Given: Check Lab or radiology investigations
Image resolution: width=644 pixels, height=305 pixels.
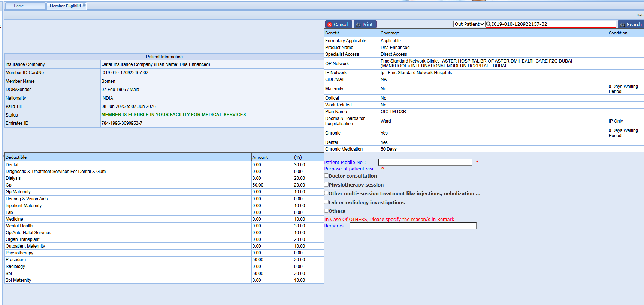Looking at the screenshot, I should click(x=326, y=202).
